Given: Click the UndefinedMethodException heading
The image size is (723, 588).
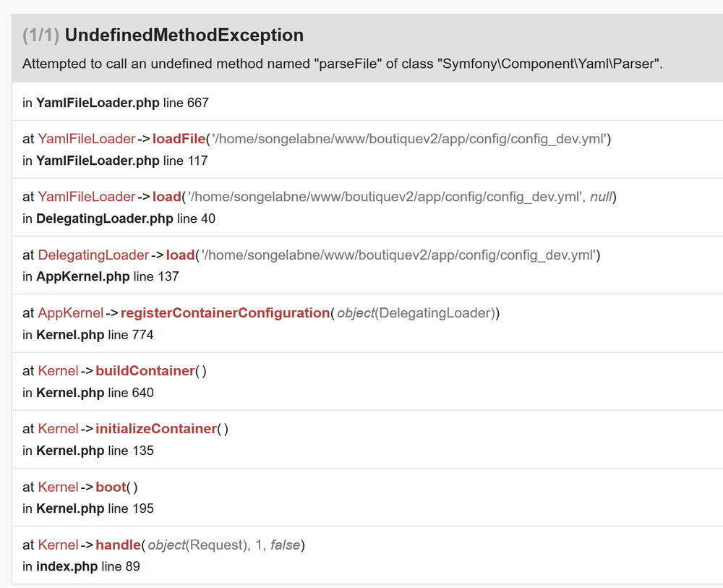Looking at the screenshot, I should point(184,35).
